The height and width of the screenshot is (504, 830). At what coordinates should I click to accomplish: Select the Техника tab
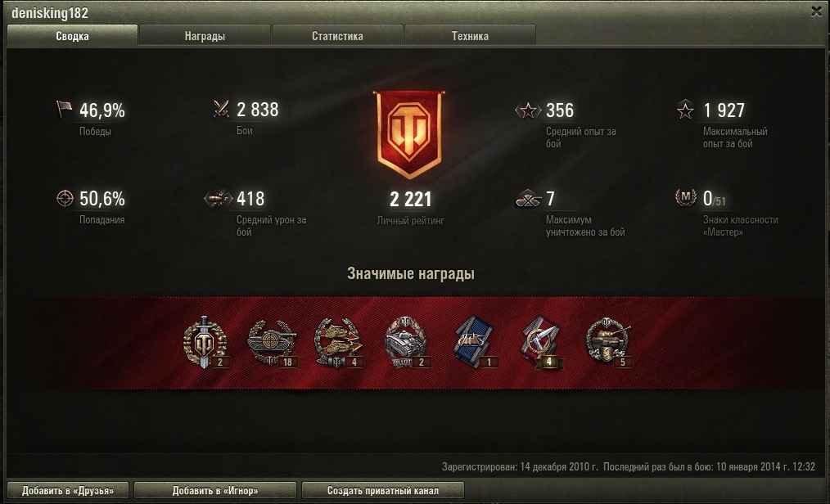(x=470, y=35)
